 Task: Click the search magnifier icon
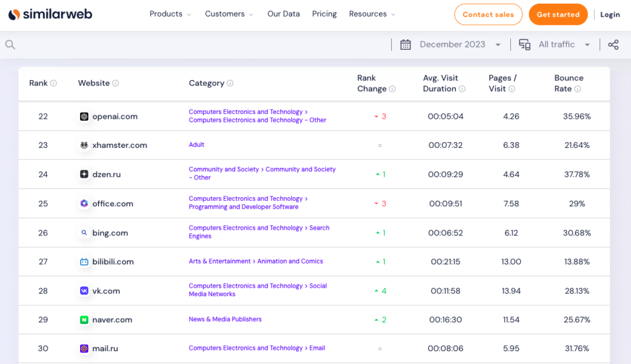(x=10, y=44)
